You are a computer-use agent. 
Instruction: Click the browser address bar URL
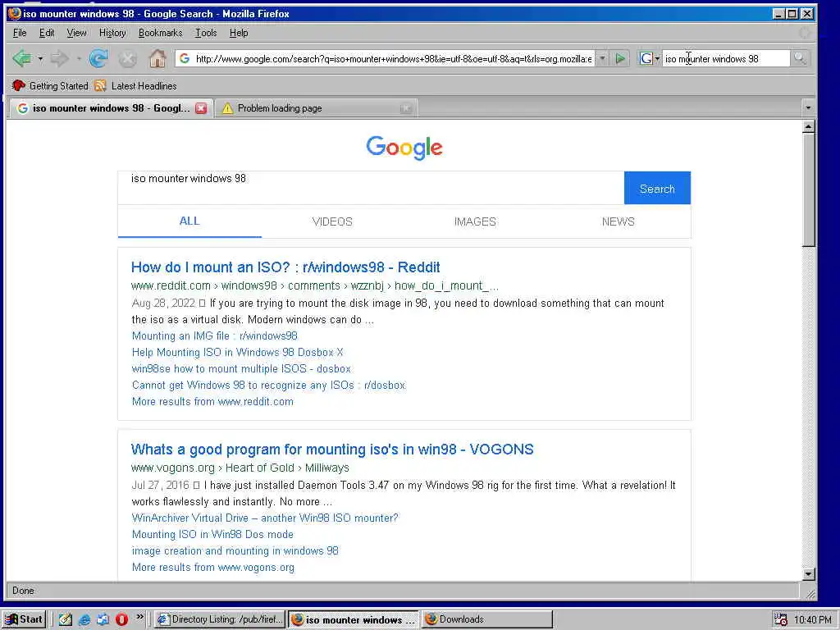tap(394, 58)
